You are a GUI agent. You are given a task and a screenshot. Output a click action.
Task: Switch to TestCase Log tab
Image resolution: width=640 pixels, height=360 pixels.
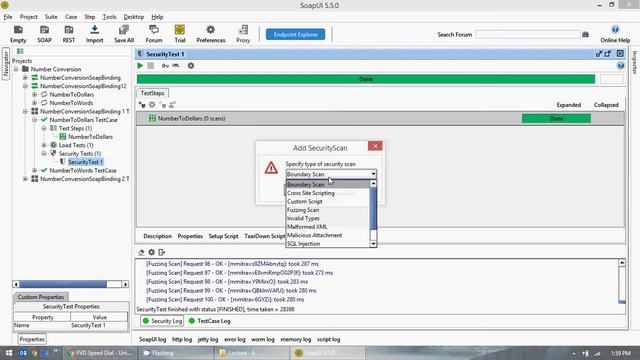209,321
